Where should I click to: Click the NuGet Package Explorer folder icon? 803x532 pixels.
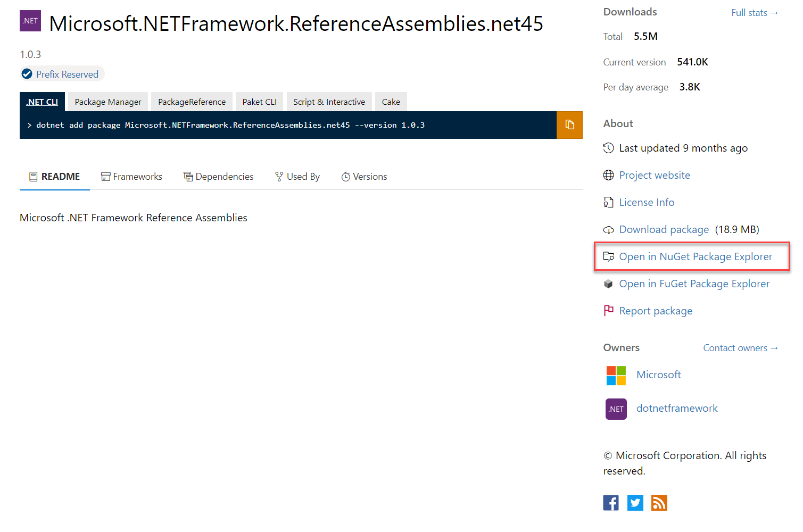pos(609,256)
